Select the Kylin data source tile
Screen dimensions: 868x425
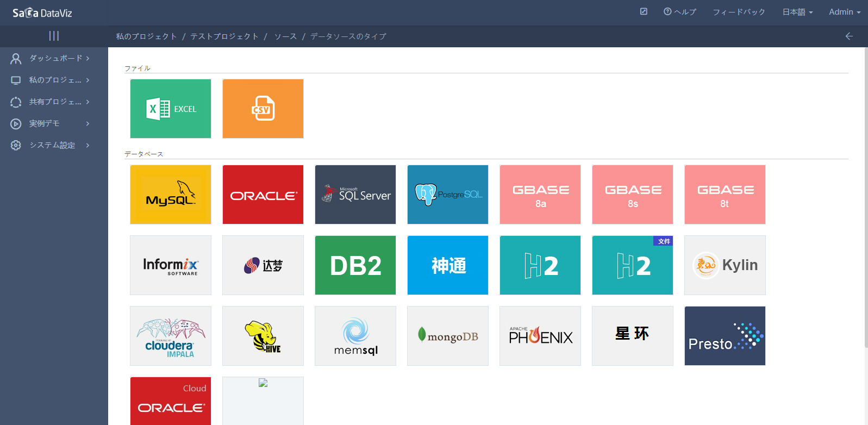[x=725, y=265]
